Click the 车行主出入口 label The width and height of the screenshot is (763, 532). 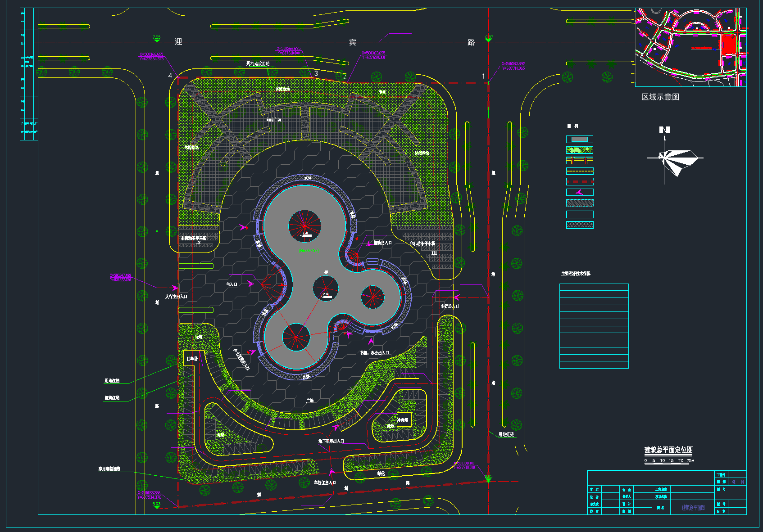click(x=325, y=482)
